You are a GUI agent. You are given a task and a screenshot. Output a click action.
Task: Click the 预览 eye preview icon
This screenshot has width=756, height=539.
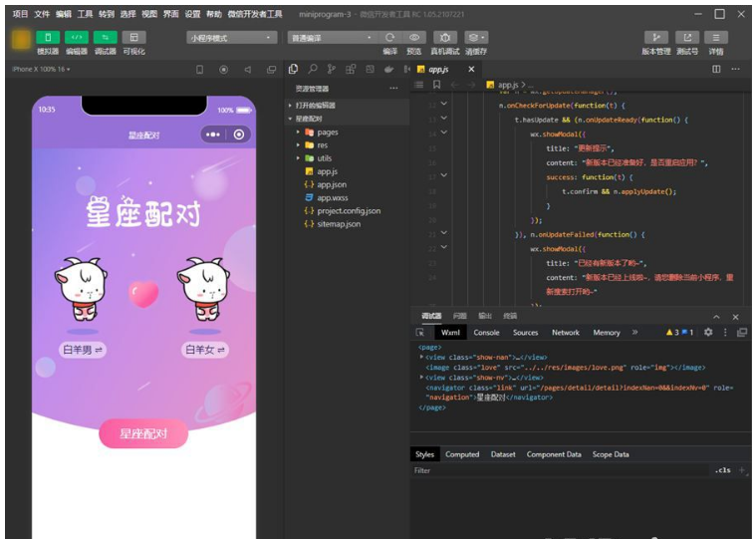click(x=414, y=38)
